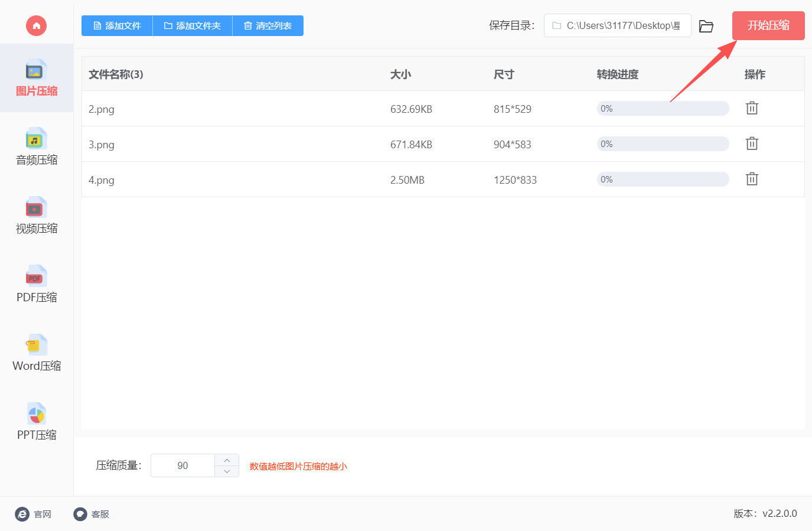Click the 4.png progress bar
Image resolution: width=812 pixels, height=531 pixels.
[663, 179]
